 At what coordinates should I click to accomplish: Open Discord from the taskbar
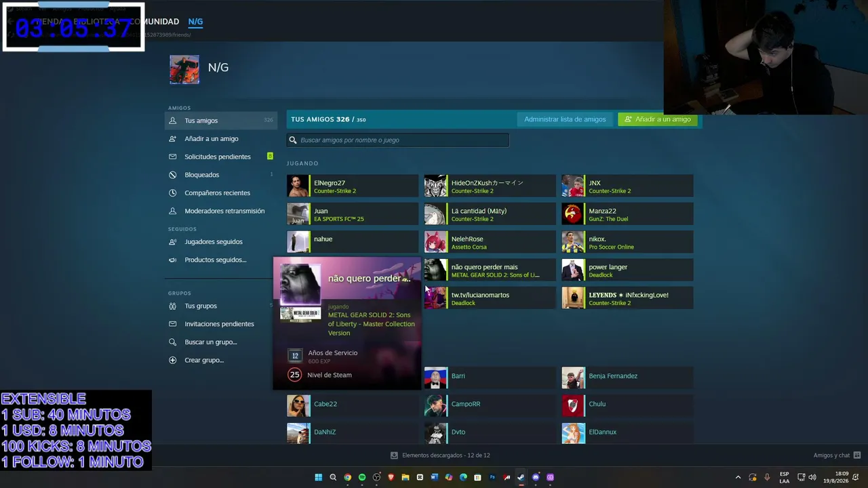click(x=536, y=477)
